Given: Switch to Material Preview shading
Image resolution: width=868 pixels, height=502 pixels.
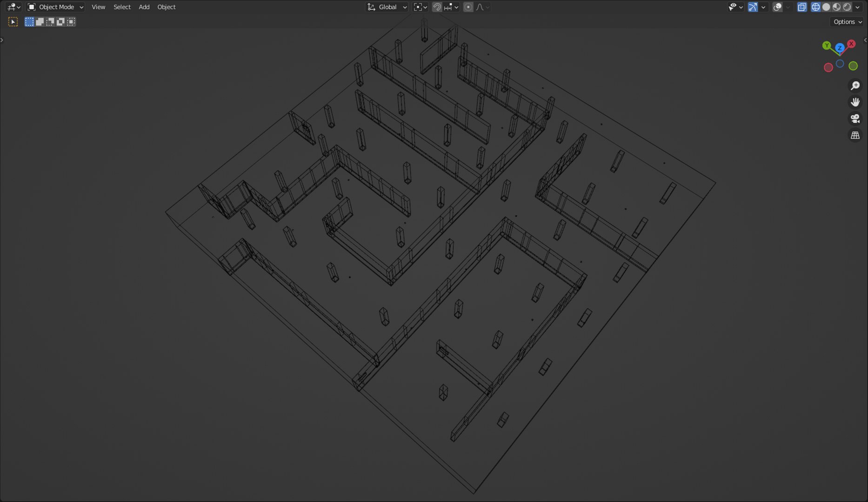Looking at the screenshot, I should tap(837, 7).
